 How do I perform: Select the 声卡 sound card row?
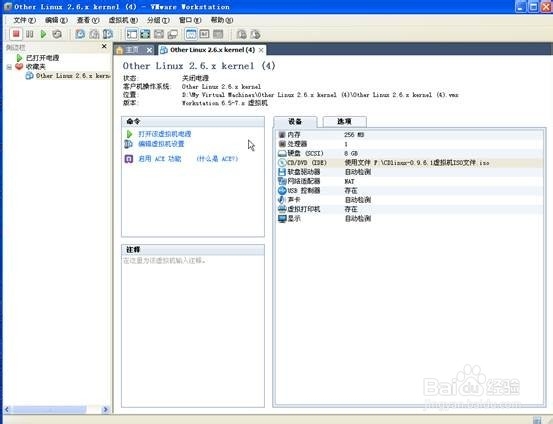(409, 200)
